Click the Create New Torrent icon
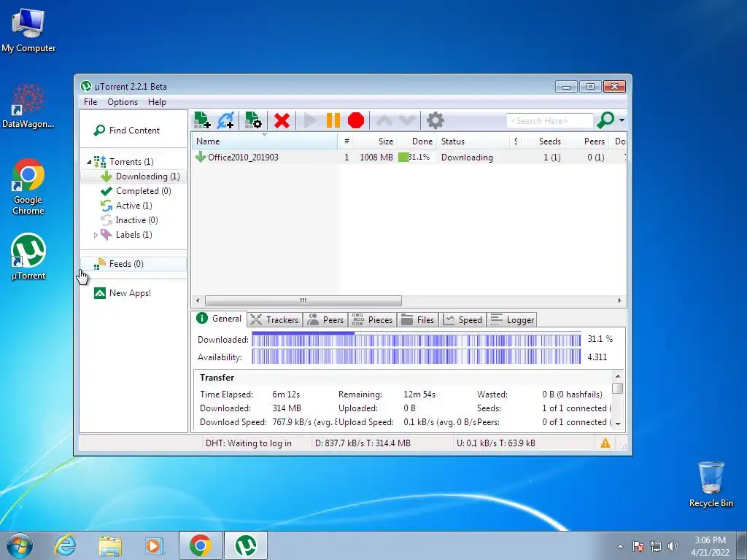This screenshot has height=560, width=747. (x=253, y=120)
